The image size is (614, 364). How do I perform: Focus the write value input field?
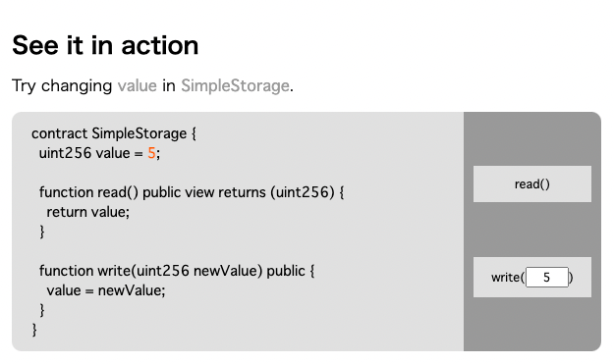coord(546,278)
